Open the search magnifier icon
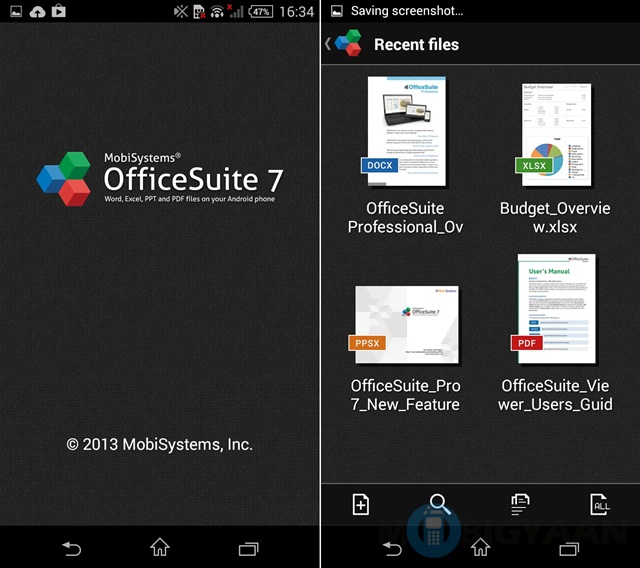Viewport: 640px width, 568px height. [440, 504]
